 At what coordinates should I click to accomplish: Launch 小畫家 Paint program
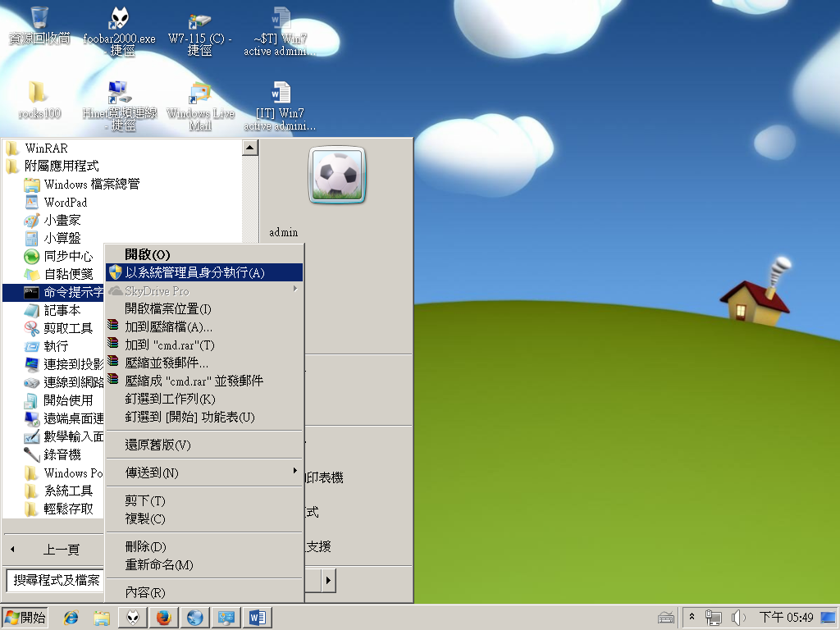click(52, 220)
